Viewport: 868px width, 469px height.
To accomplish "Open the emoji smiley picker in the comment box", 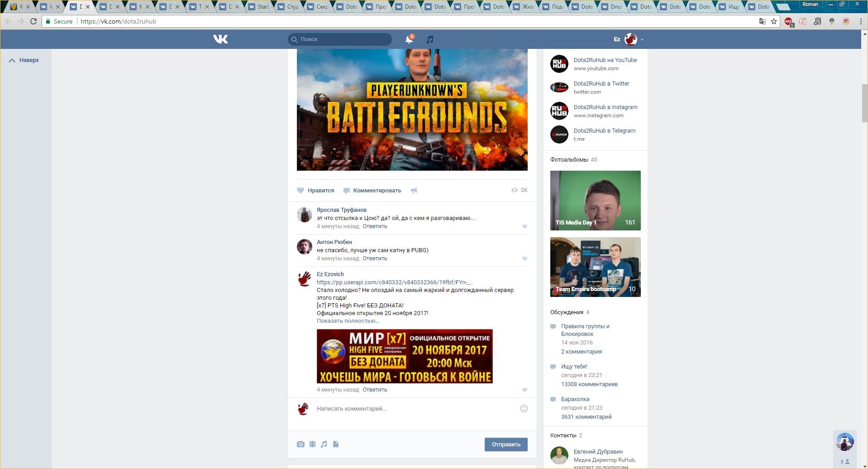I will point(524,408).
